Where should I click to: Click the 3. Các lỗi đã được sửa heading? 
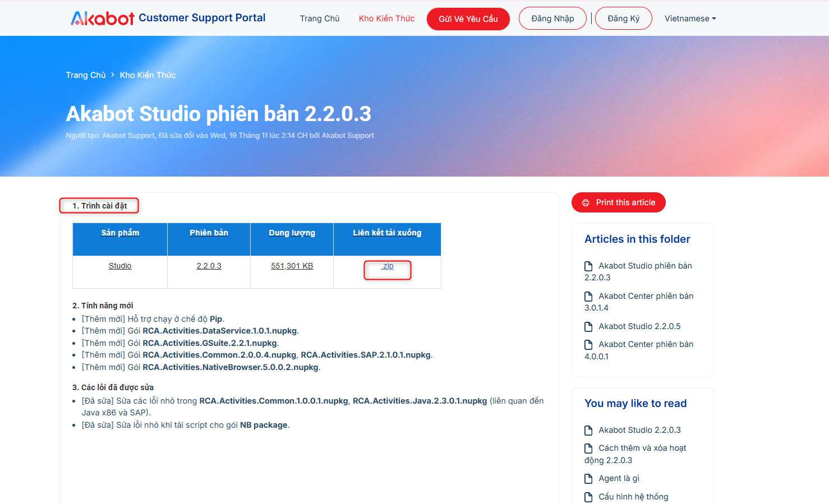click(x=113, y=387)
